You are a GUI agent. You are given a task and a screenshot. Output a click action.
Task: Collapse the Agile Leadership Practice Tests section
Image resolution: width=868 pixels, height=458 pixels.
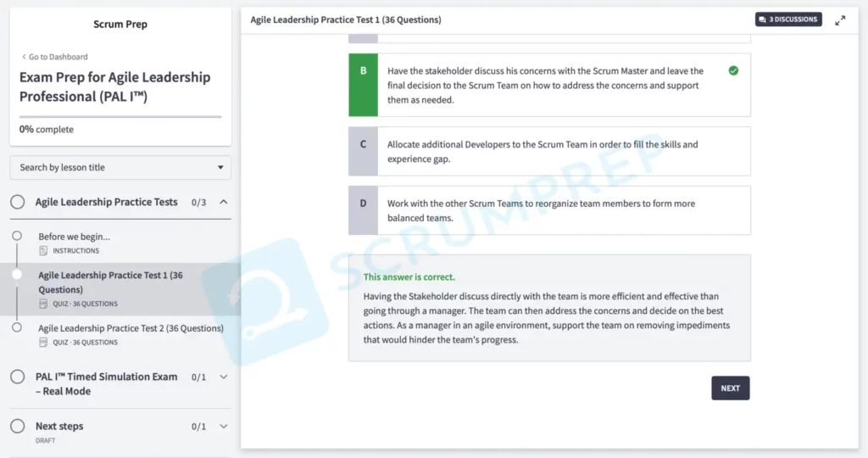pos(224,202)
